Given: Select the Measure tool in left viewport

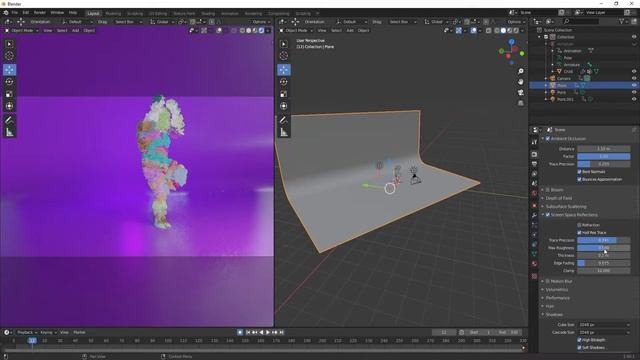Looking at the screenshot, I should tap(9, 132).
